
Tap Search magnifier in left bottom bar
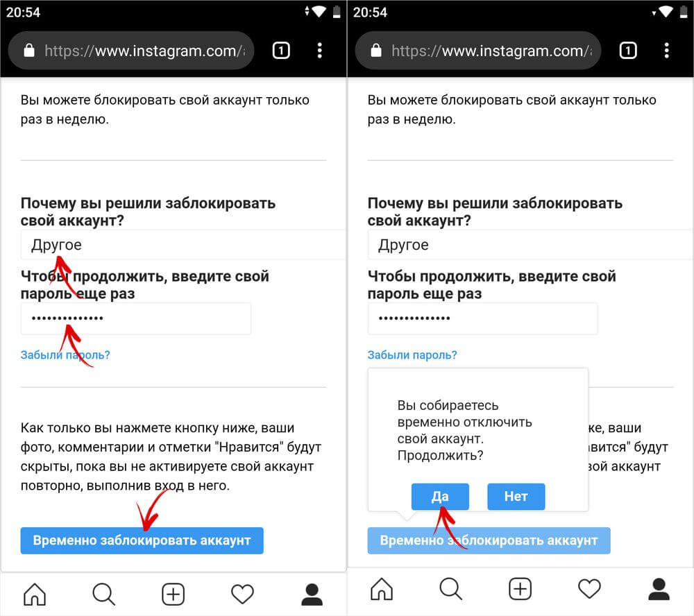(x=103, y=594)
